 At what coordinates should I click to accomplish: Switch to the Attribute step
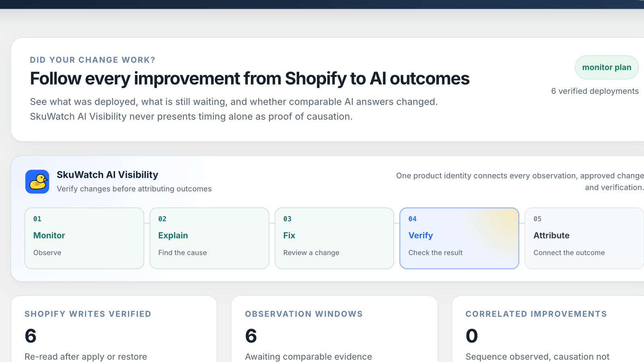pos(584,238)
